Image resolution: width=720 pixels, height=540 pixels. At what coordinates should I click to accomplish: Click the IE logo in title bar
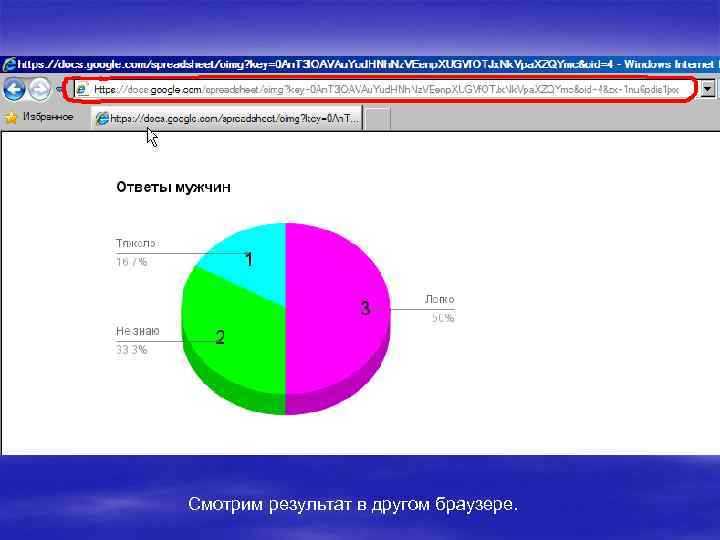click(9, 64)
